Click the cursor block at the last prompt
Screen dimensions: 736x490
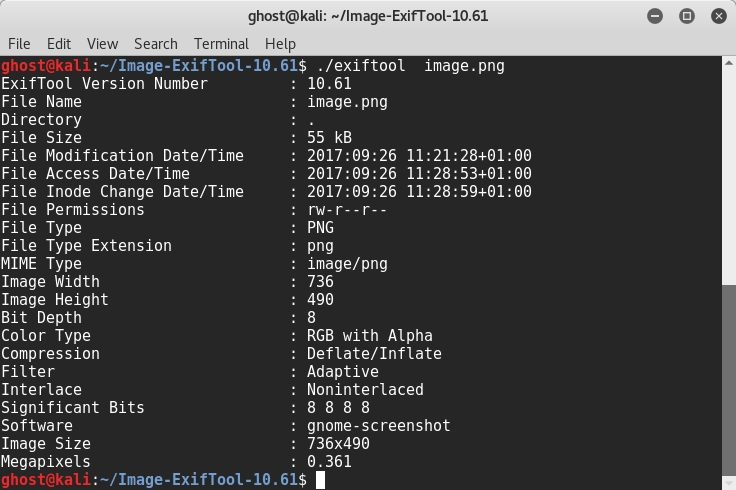coord(320,480)
